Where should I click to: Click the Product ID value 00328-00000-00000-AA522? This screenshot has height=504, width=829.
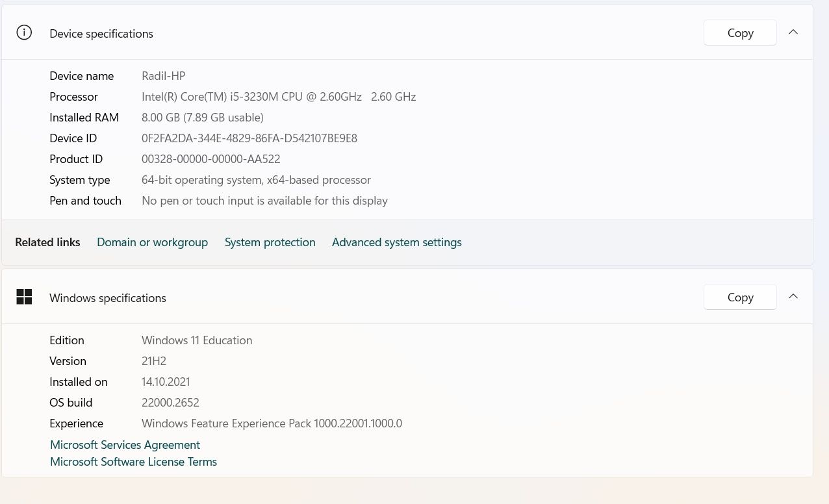click(x=211, y=159)
